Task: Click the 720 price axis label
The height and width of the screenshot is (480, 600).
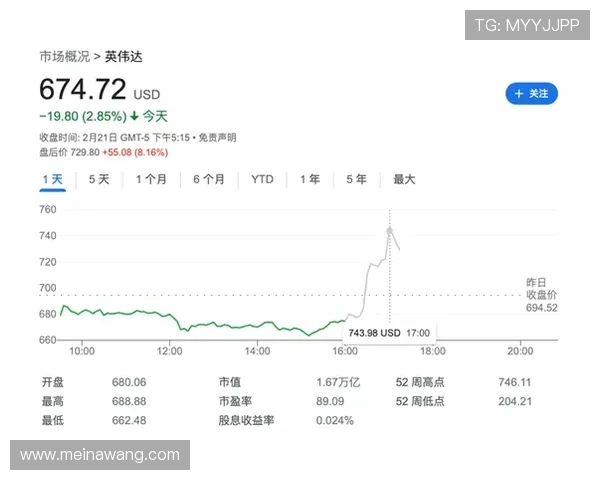Action: 48,262
